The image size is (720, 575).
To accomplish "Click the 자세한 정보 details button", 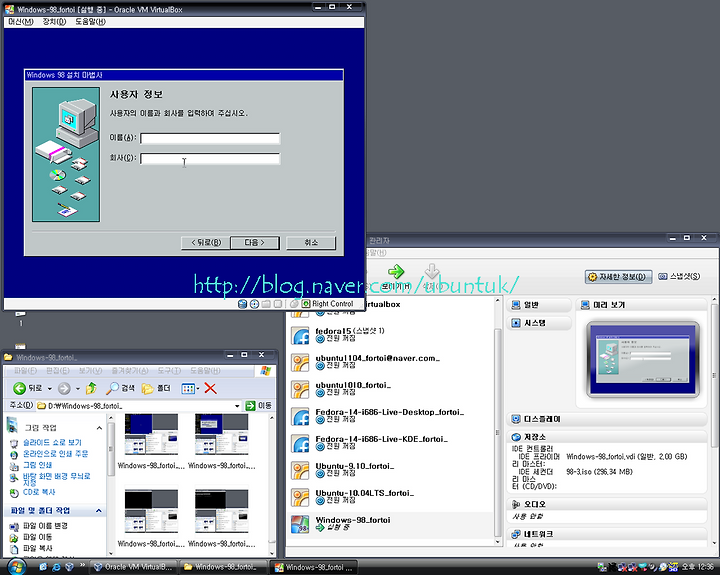I will point(619,276).
